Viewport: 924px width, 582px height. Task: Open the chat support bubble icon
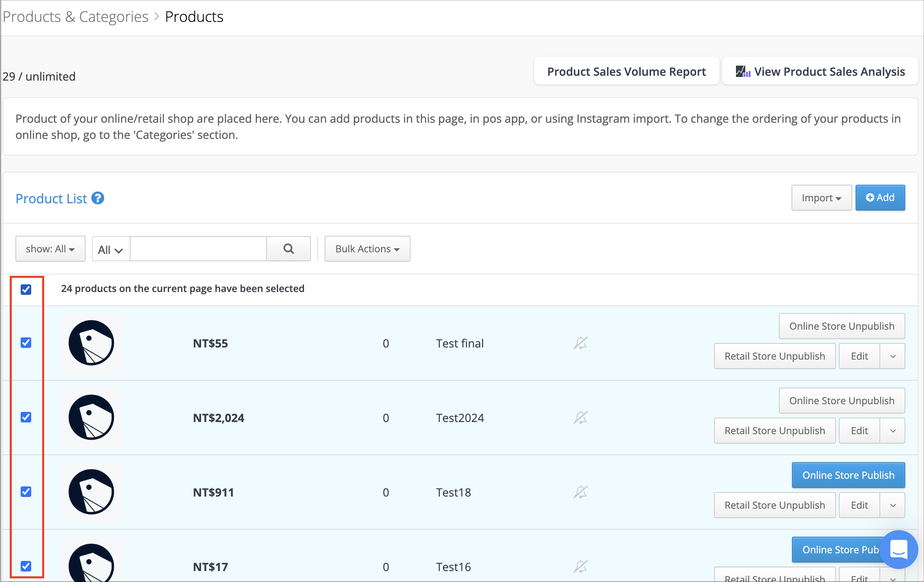point(899,550)
